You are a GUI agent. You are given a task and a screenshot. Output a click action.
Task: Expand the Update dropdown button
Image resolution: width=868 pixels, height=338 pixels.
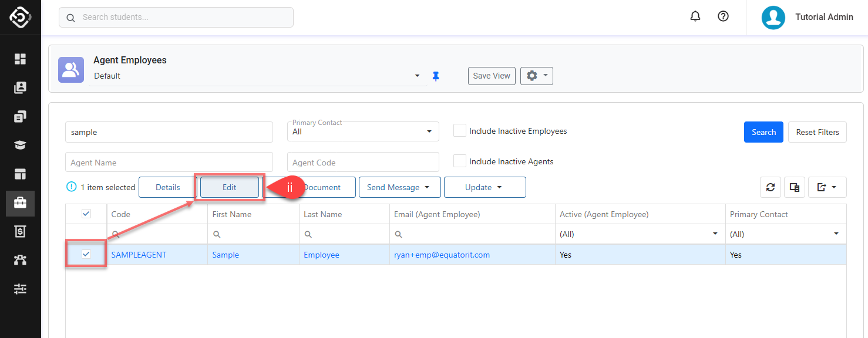(485, 187)
